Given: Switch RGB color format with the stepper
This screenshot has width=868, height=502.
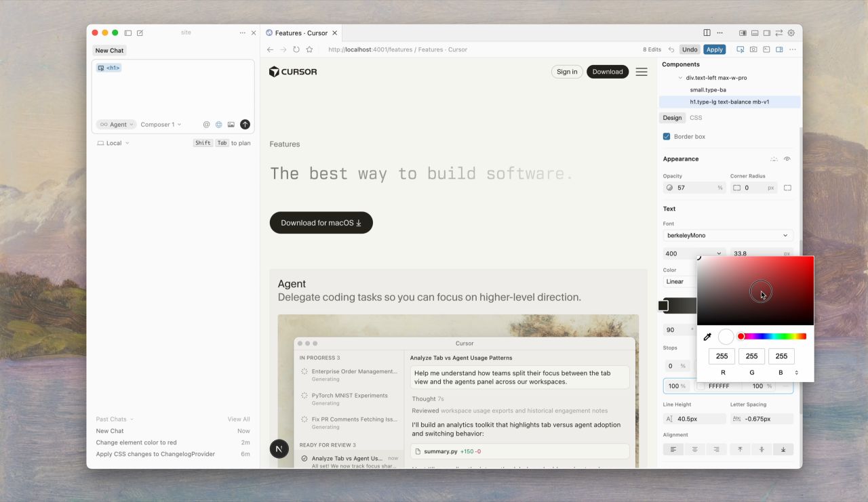Looking at the screenshot, I should point(796,373).
